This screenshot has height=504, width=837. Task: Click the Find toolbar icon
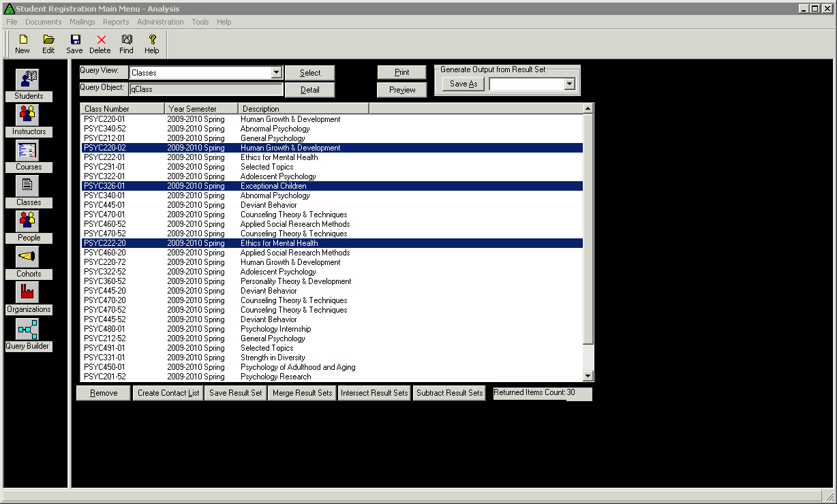126,44
